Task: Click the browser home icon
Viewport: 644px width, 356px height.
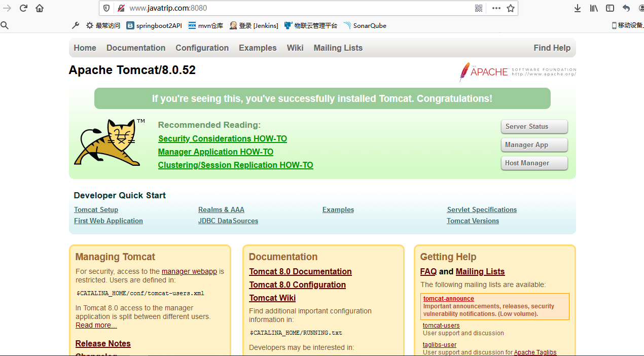Action: (x=40, y=8)
